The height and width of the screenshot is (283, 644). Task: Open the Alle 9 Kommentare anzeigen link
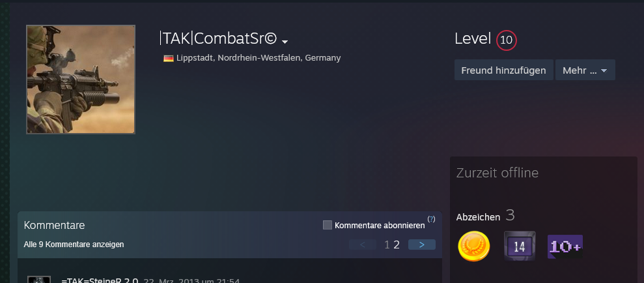(74, 245)
